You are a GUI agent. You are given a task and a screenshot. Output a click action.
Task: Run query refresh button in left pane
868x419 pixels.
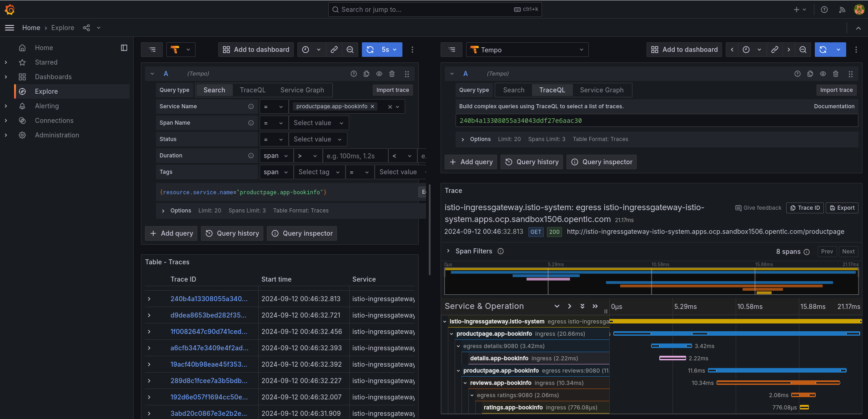click(x=370, y=50)
